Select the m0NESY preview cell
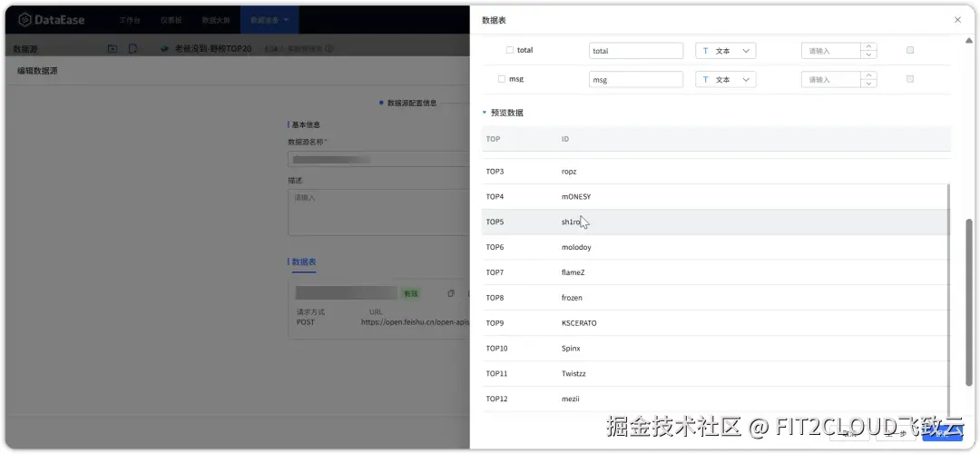 [x=576, y=197]
